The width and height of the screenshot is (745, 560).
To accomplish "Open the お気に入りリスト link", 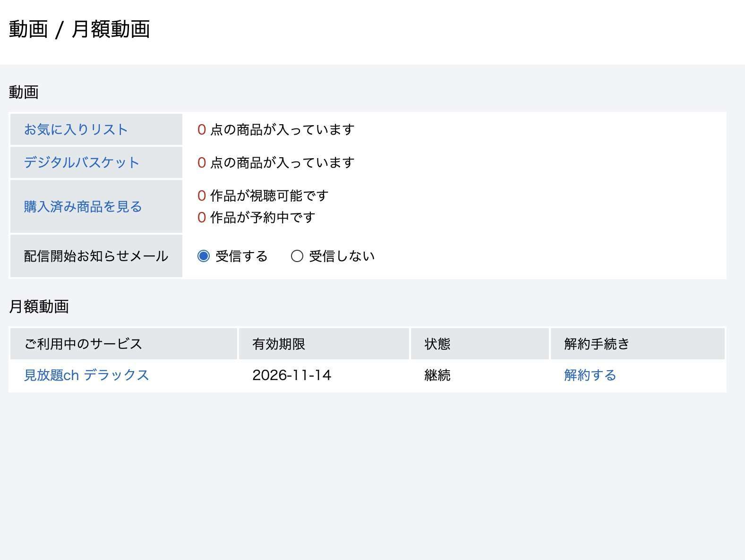I will coord(76,129).
